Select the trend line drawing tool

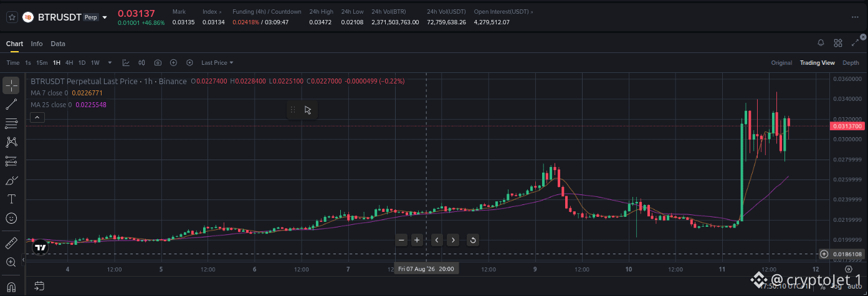tap(11, 104)
